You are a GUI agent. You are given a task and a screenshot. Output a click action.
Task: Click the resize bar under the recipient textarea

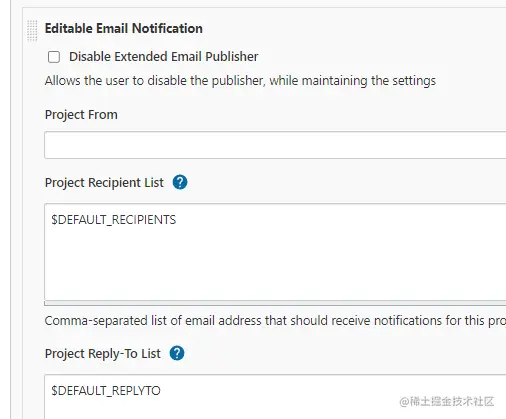point(275,303)
